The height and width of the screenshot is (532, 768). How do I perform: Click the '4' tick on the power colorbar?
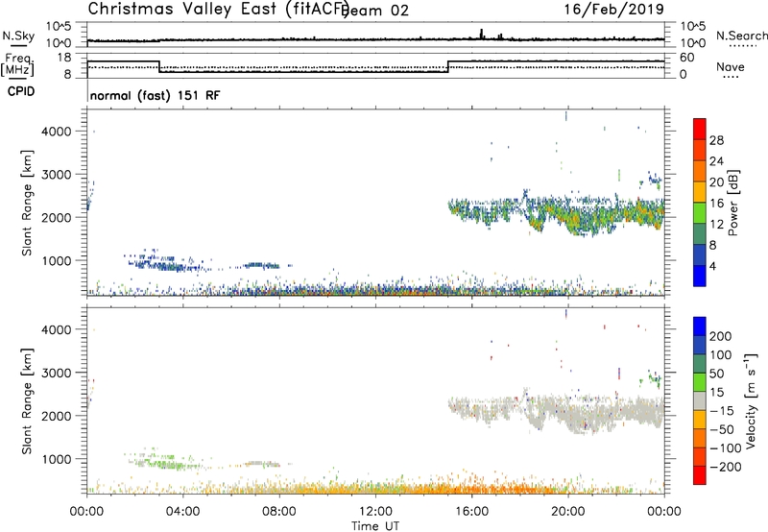tap(712, 267)
